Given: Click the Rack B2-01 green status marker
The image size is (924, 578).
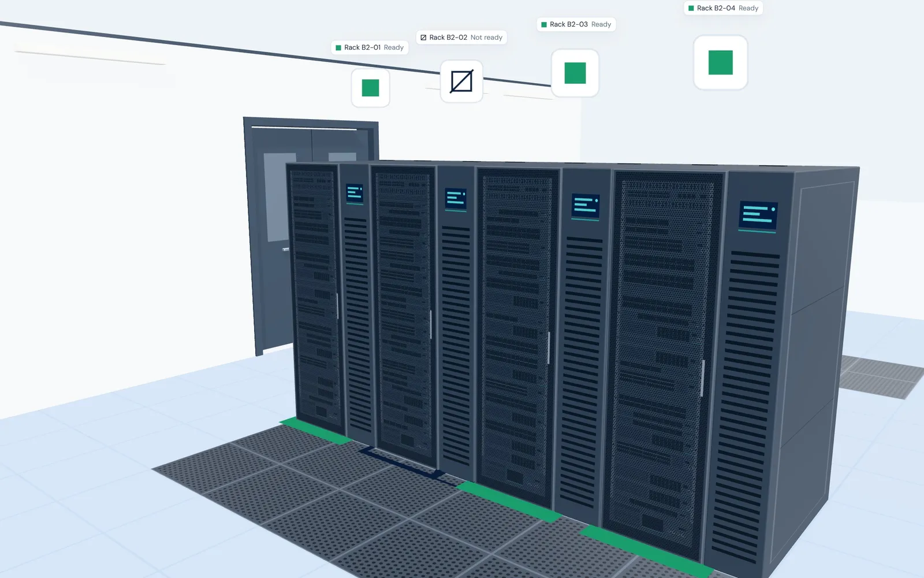Looking at the screenshot, I should pos(370,88).
